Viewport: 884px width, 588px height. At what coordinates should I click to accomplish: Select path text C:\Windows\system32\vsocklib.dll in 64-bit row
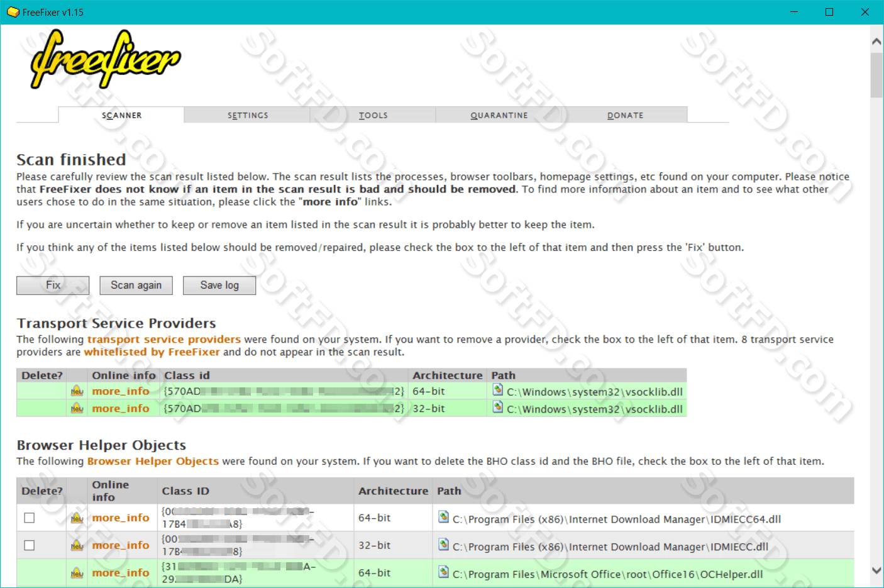coord(595,392)
